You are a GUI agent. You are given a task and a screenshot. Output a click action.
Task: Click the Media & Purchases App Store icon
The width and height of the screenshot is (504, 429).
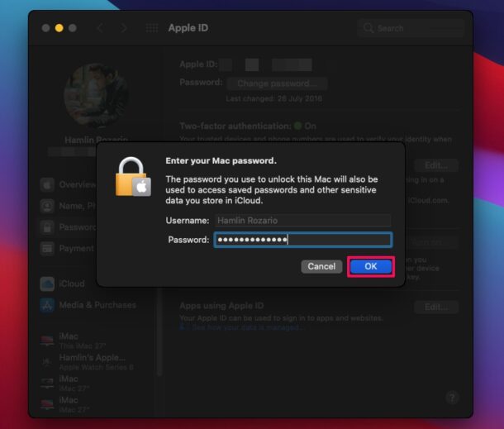click(x=47, y=305)
